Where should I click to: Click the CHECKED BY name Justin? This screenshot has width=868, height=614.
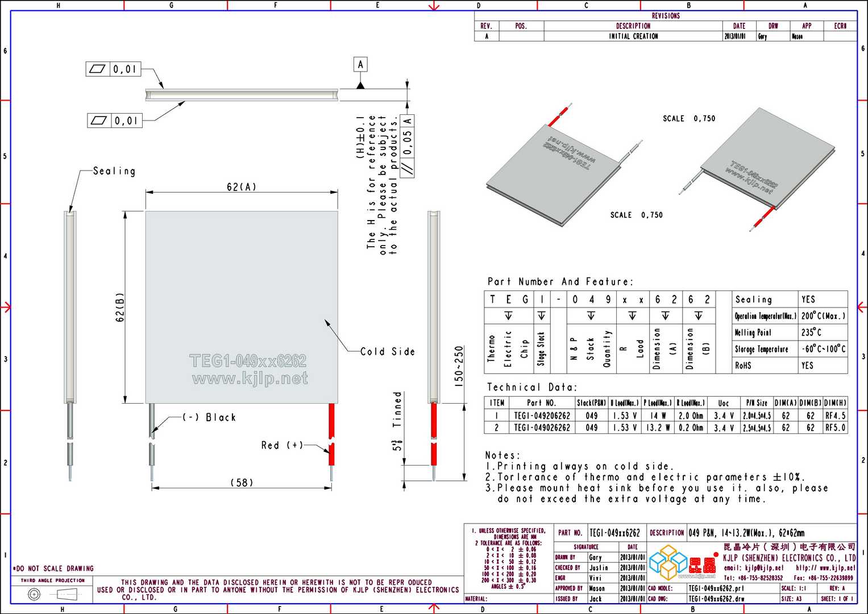(x=598, y=567)
